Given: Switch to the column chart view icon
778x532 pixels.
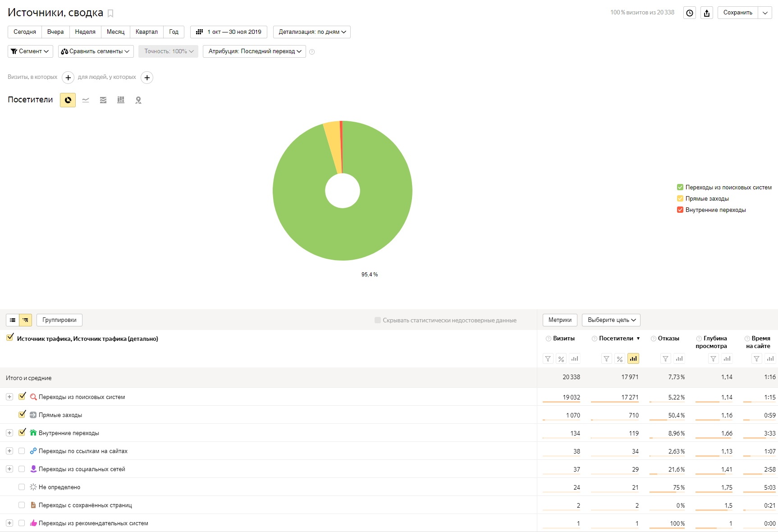Looking at the screenshot, I should [121, 100].
